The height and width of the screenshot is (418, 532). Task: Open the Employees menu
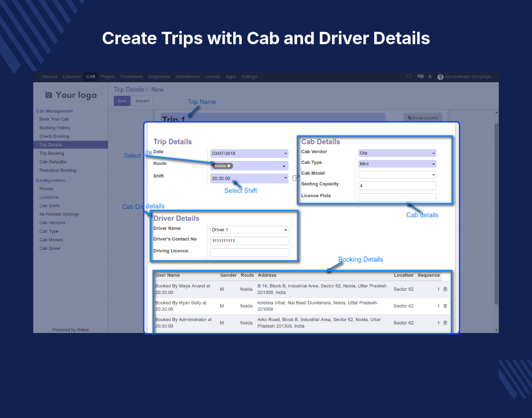(x=159, y=76)
